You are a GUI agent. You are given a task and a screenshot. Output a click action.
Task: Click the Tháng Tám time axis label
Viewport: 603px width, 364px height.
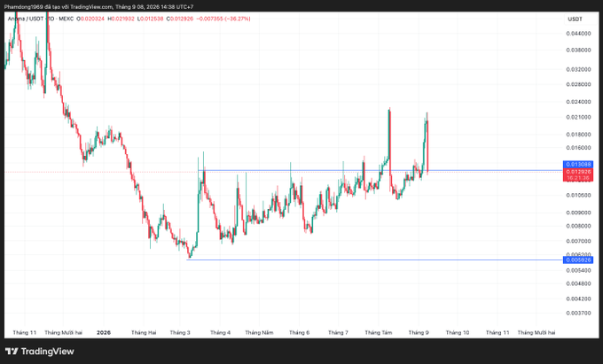point(379,332)
